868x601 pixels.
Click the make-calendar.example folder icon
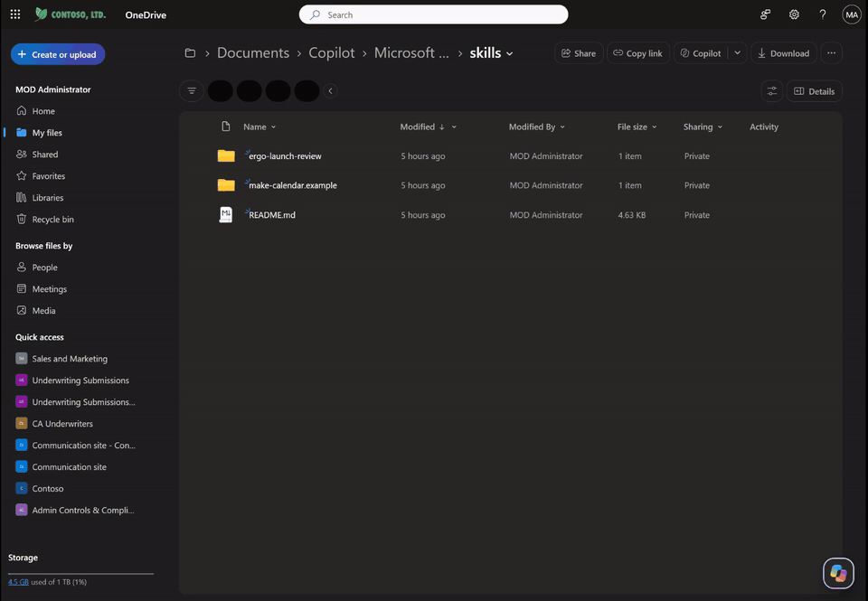(226, 185)
